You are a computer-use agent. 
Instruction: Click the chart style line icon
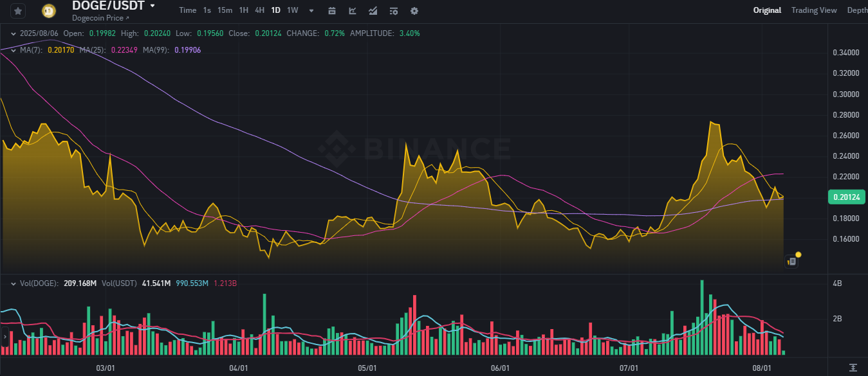click(373, 10)
